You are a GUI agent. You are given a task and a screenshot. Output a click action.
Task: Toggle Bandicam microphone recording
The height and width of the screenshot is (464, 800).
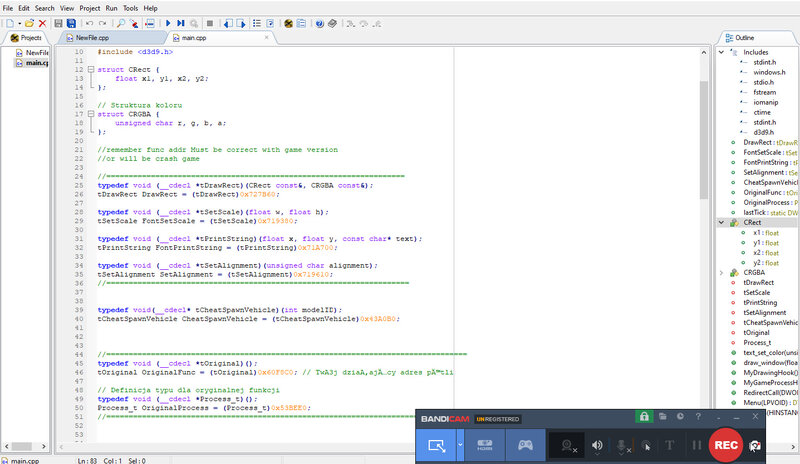point(621,444)
